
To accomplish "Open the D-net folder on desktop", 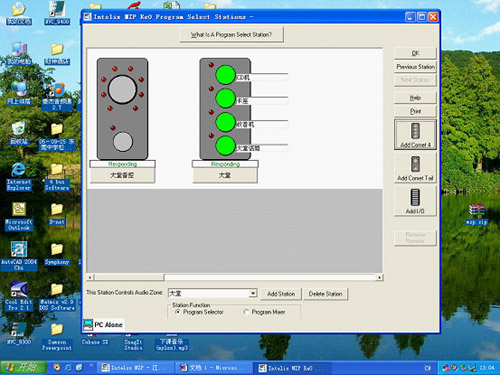I will pos(57,214).
